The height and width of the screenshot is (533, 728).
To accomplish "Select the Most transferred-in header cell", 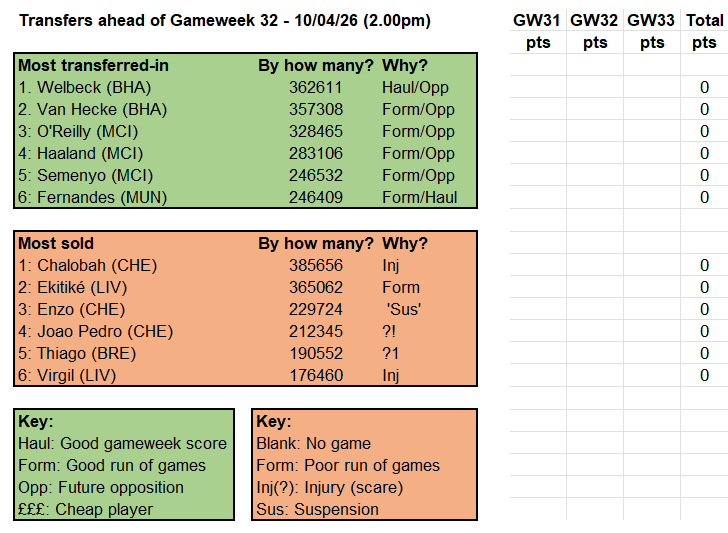I will click(x=93, y=65).
